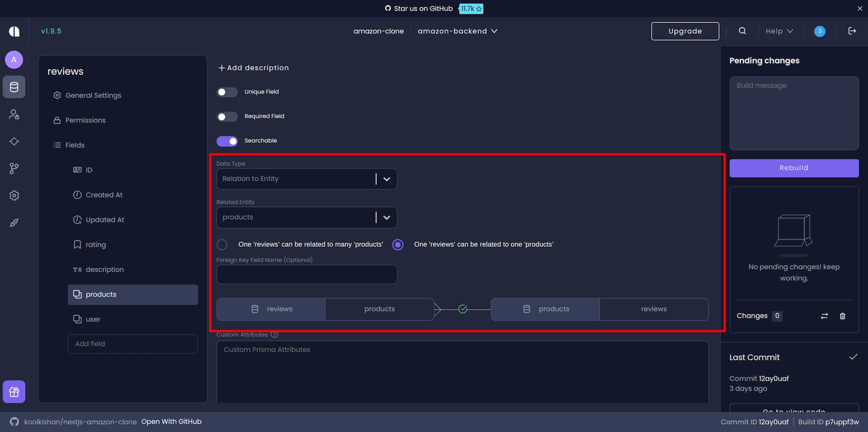The width and height of the screenshot is (868, 432).
Task: Click the compare changes arrows icon
Action: (824, 316)
